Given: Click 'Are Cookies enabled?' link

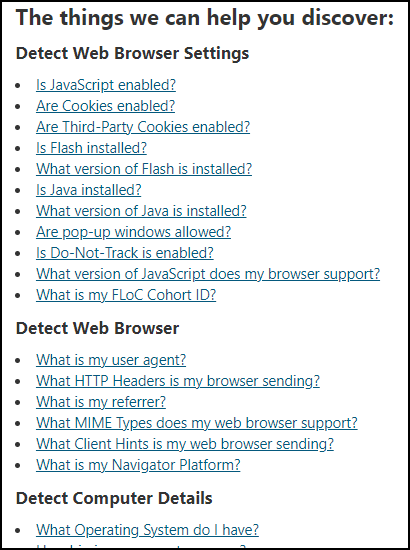Looking at the screenshot, I should coord(105,106).
